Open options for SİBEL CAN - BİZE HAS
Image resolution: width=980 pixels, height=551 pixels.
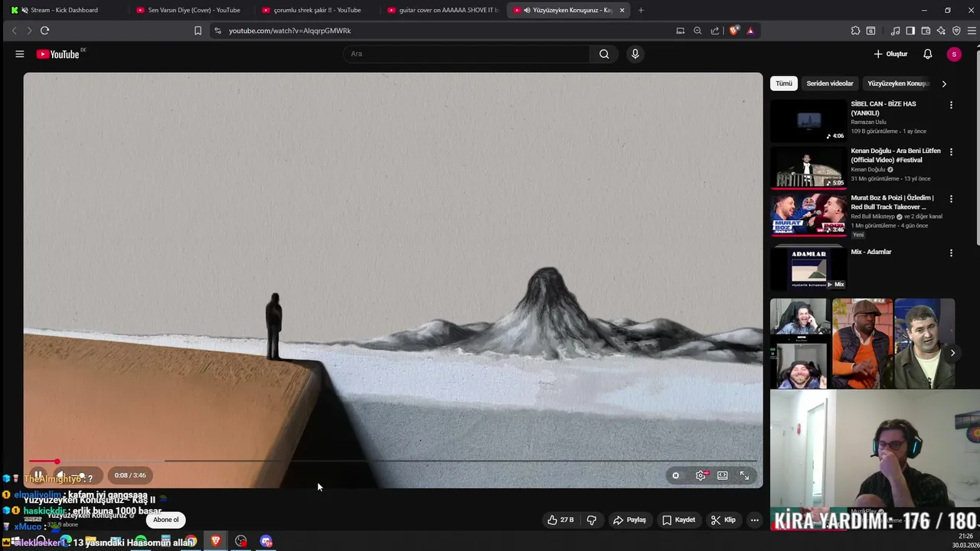(x=951, y=105)
